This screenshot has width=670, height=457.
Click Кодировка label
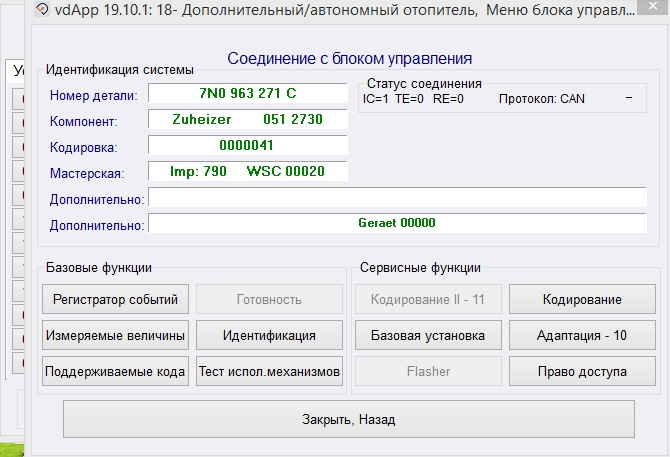[84, 148]
